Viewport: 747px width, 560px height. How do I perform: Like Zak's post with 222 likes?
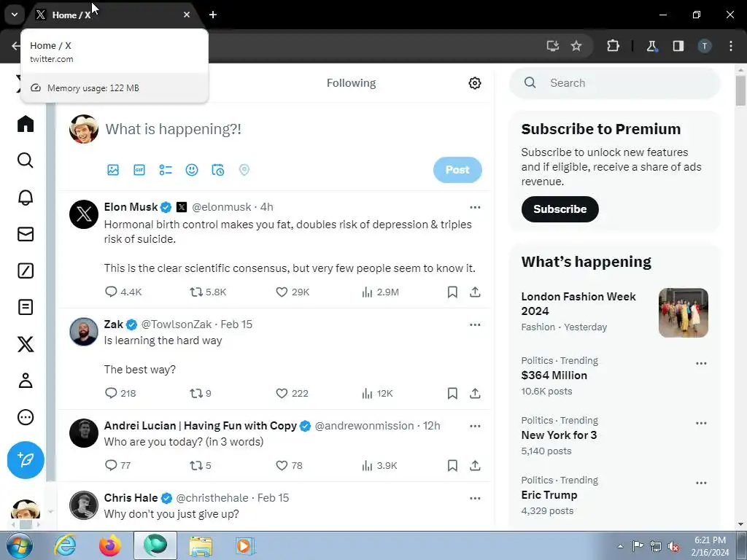pos(292,393)
